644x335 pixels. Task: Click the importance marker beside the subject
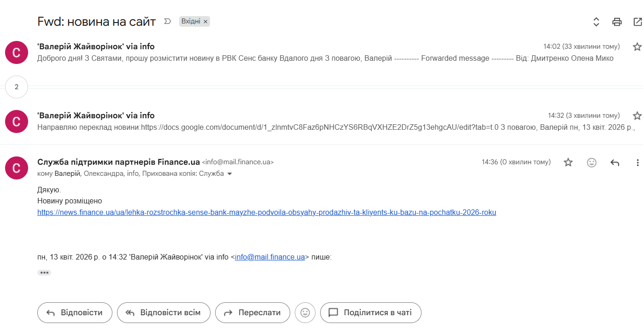(x=168, y=21)
